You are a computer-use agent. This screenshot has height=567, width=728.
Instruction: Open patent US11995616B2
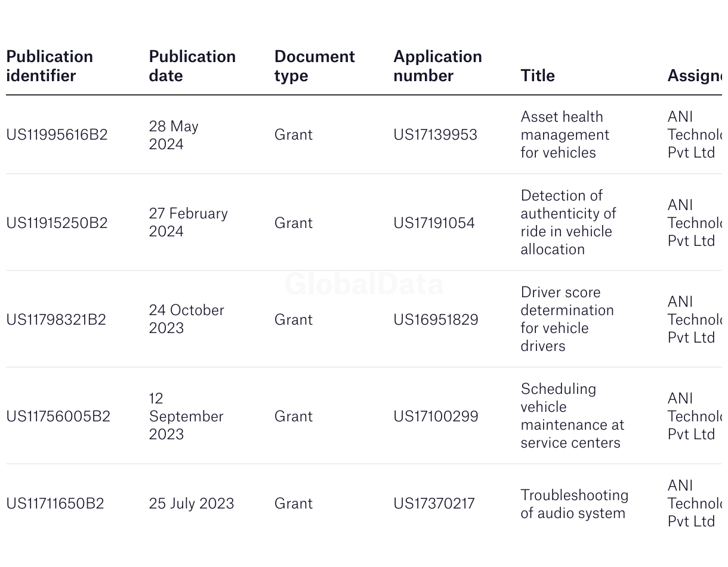pyautogui.click(x=57, y=135)
